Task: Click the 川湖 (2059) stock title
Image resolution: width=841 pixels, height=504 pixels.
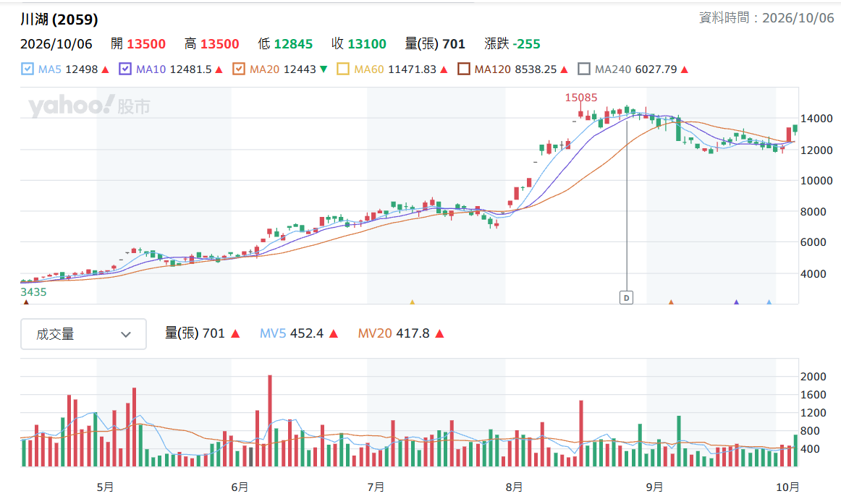Action: pos(59,20)
